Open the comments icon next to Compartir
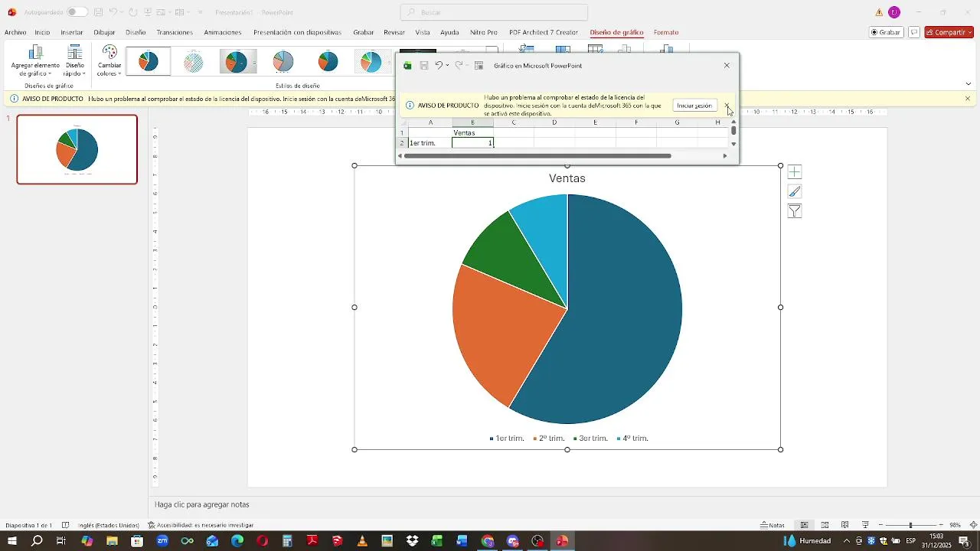The image size is (980, 551). click(914, 32)
